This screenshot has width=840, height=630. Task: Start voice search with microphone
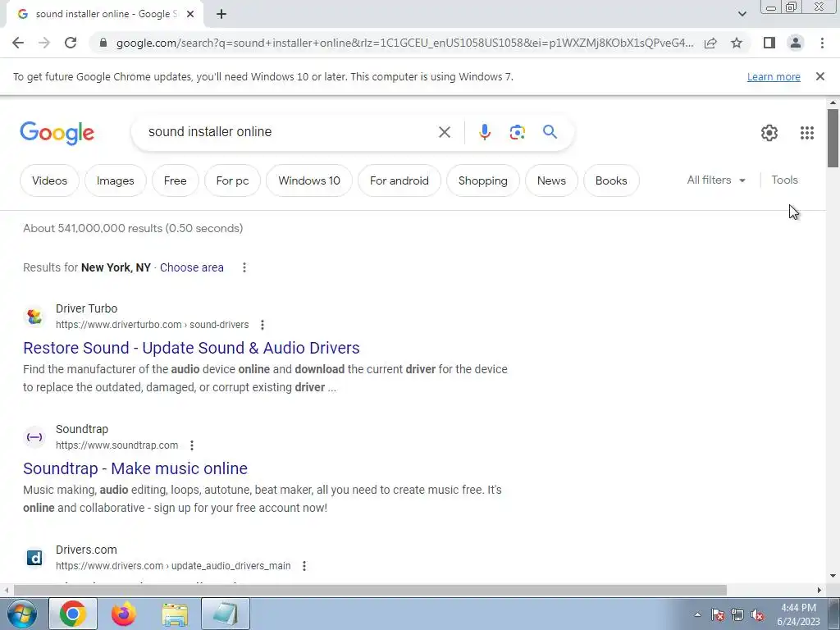[484, 132]
